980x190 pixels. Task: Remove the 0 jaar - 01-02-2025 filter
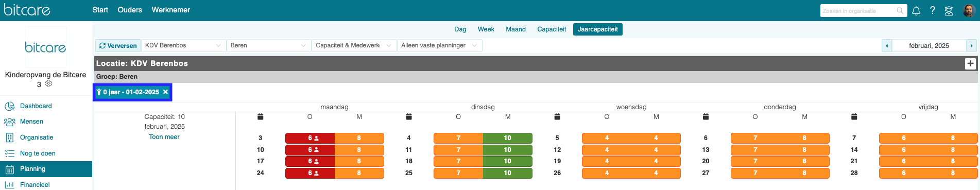(x=165, y=92)
